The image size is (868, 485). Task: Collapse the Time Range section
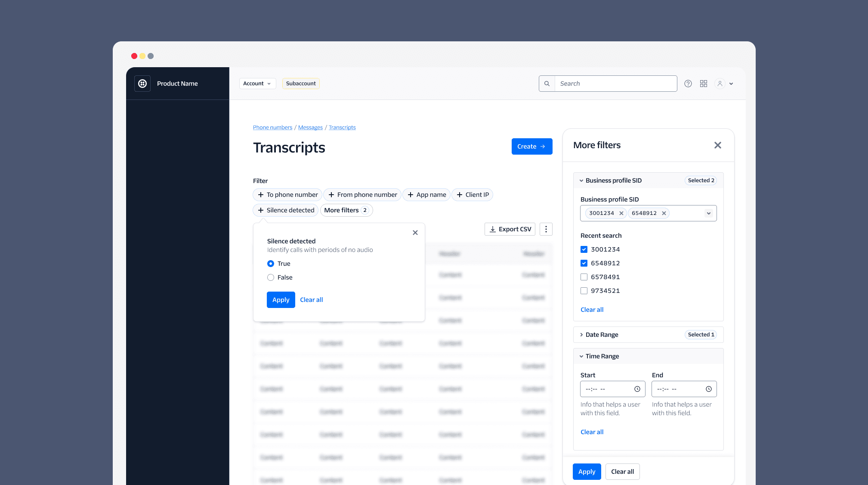602,356
